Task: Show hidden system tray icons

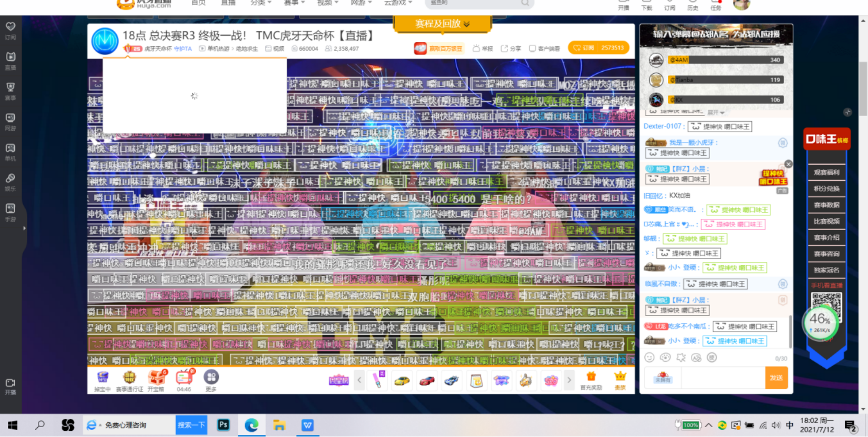Action: 708,425
